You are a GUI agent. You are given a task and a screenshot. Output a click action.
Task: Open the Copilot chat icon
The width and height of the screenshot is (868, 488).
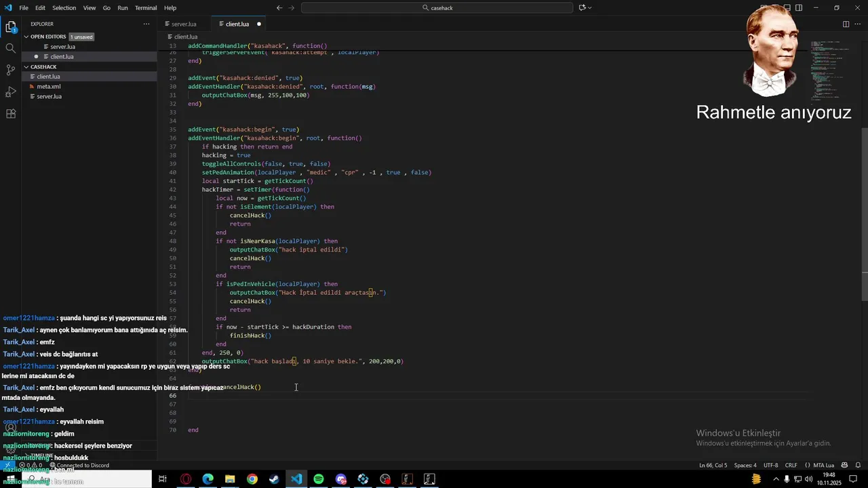pos(582,7)
